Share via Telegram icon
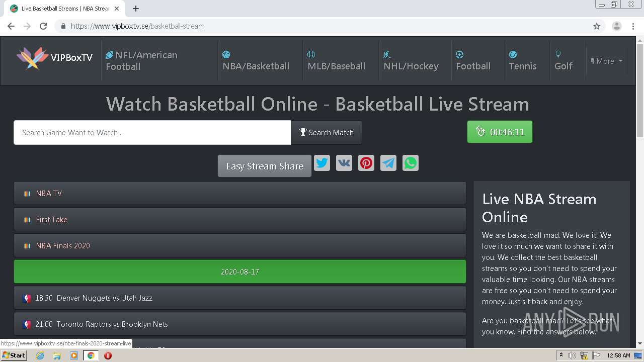Viewport: 644px width, 362px height. [x=388, y=163]
